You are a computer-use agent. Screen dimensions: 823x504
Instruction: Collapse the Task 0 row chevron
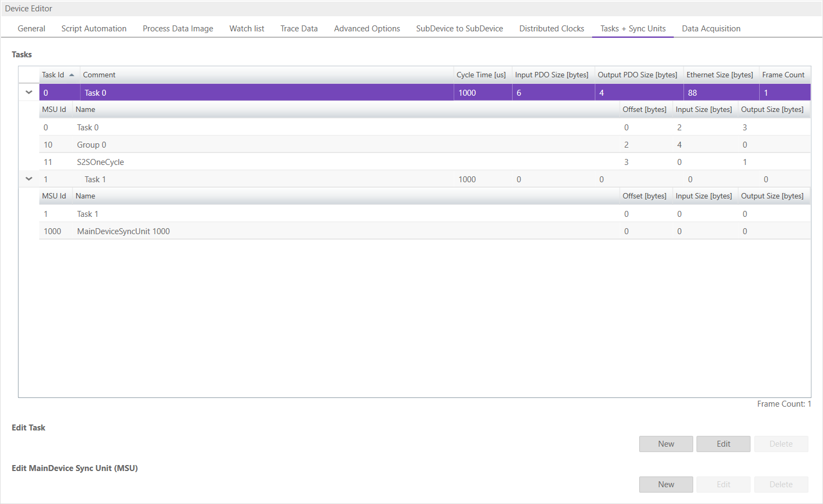pyautogui.click(x=29, y=92)
